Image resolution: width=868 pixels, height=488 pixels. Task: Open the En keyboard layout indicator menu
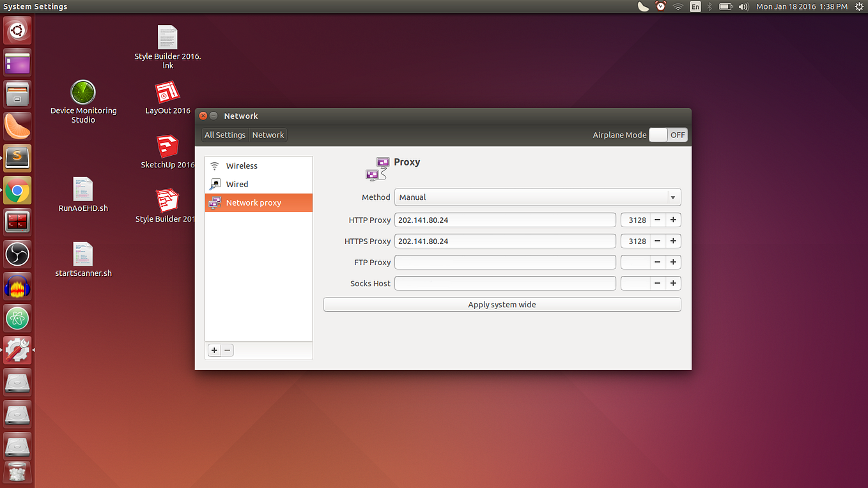coord(695,6)
